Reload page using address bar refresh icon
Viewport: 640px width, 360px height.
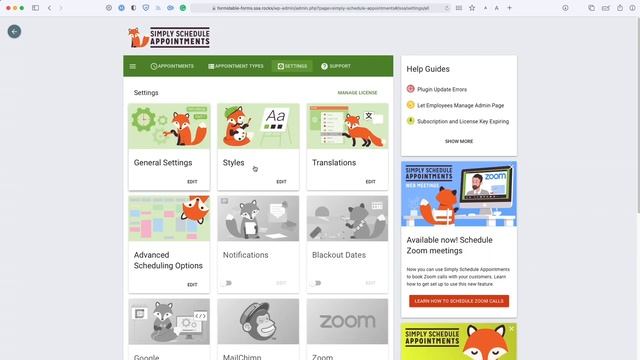(x=447, y=8)
